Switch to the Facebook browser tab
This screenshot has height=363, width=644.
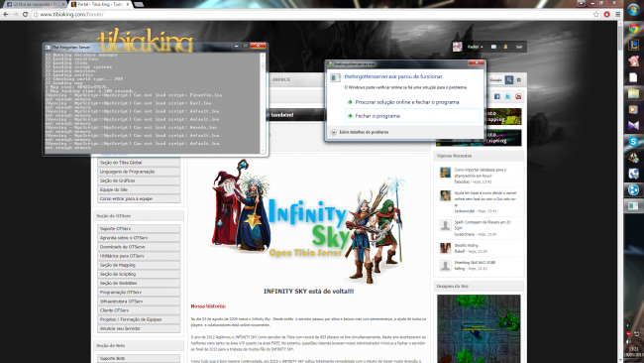(x=35, y=4)
